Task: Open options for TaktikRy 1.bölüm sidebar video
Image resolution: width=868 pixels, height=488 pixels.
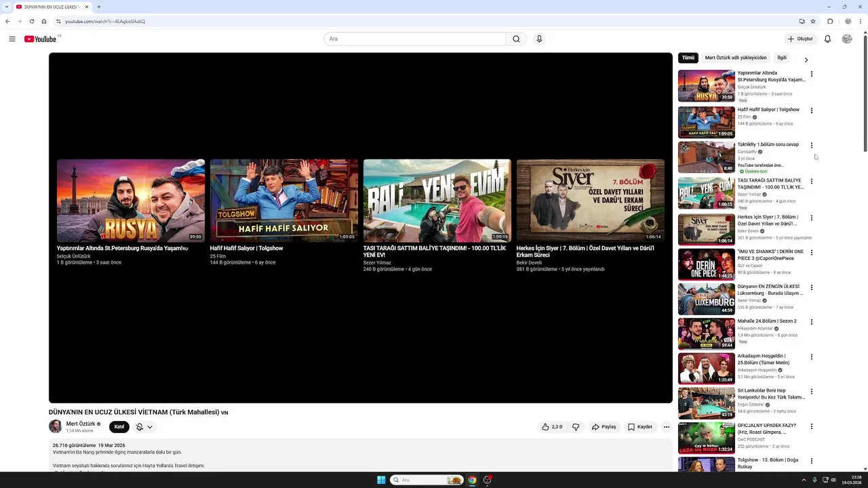Action: coord(811,146)
